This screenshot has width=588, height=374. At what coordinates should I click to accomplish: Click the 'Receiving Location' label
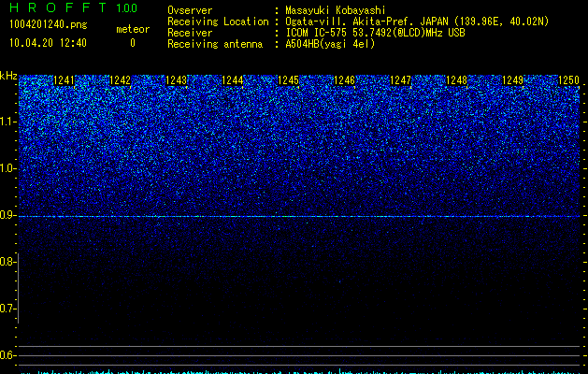218,22
